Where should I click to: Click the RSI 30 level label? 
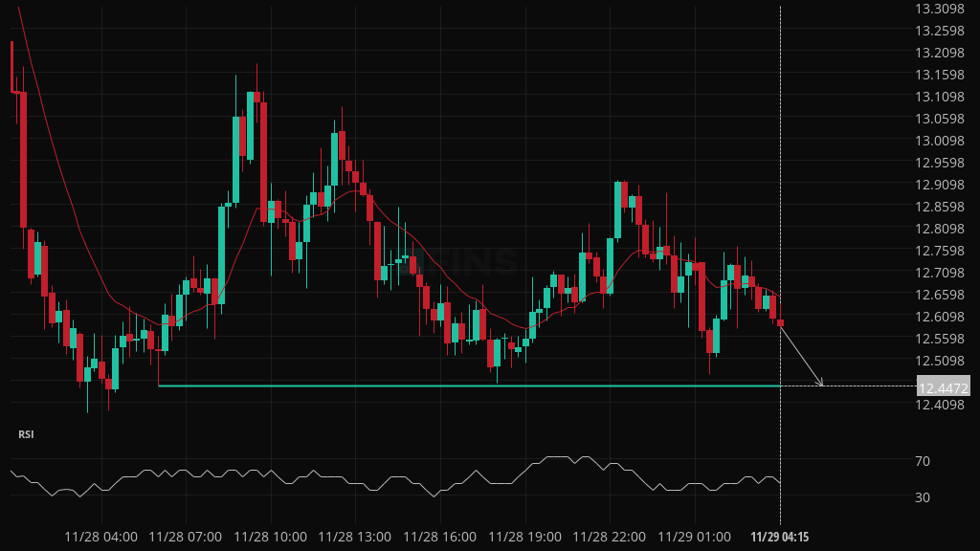tap(922, 497)
